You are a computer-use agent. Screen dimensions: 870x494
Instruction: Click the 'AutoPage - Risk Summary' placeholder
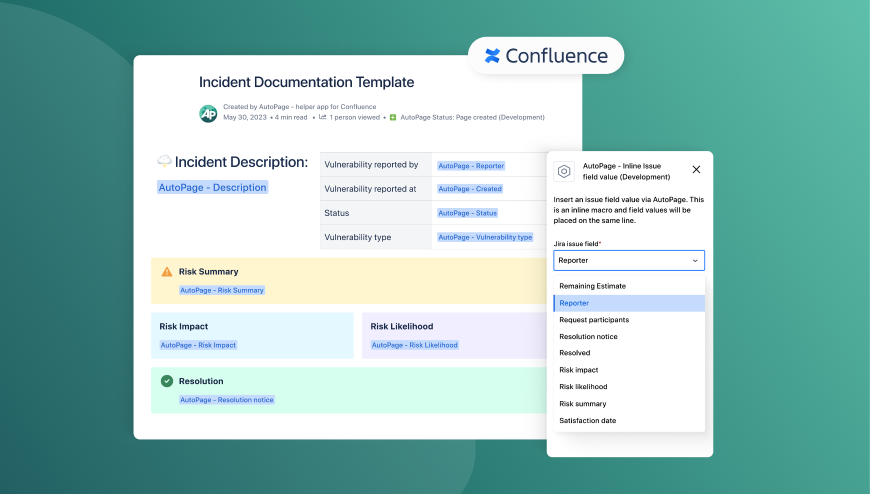click(x=222, y=290)
